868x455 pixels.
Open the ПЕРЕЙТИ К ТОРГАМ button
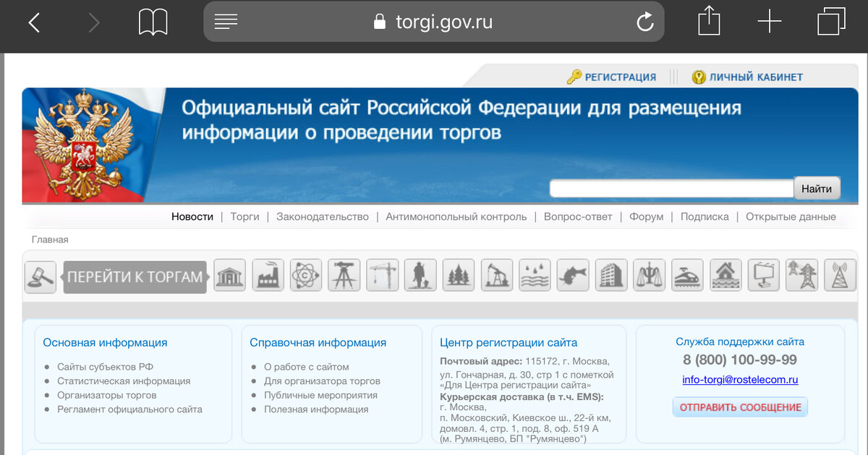coord(135,276)
